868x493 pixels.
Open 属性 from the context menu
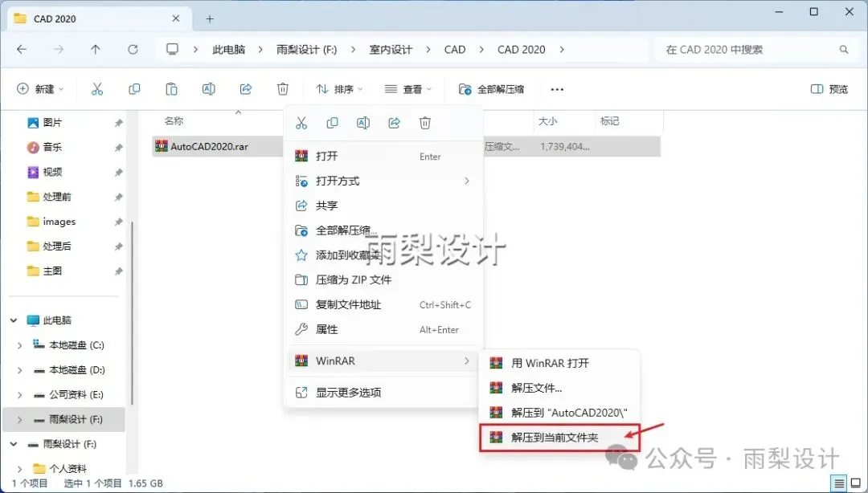click(383, 330)
